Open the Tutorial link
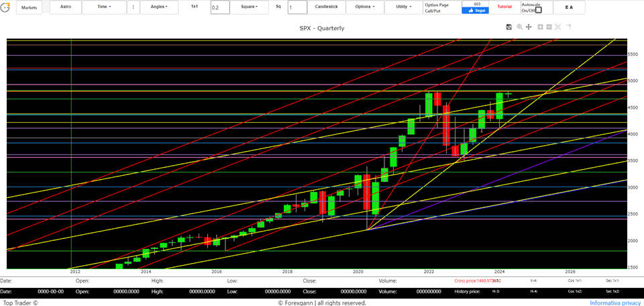Image resolution: width=644 pixels, height=306 pixels. pyautogui.click(x=504, y=7)
